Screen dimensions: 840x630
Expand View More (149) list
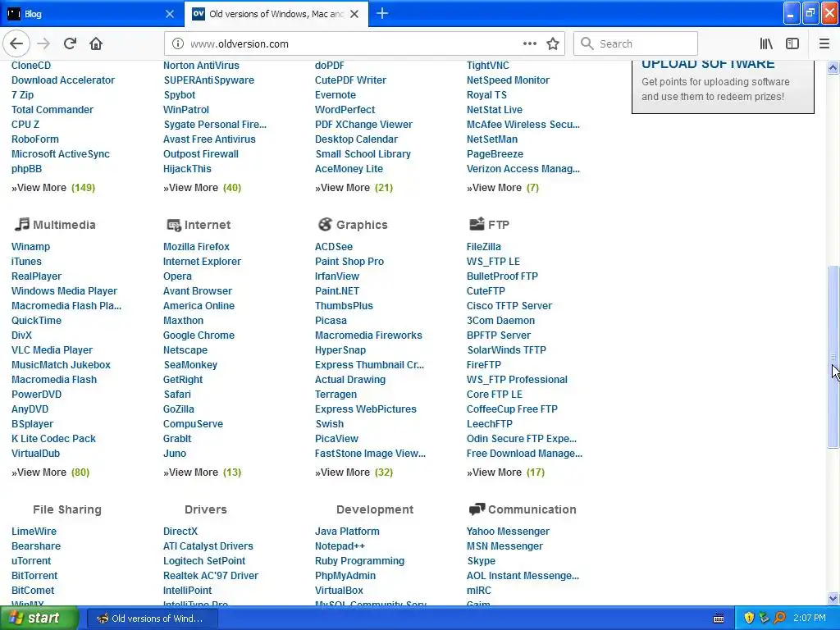[x=53, y=188]
